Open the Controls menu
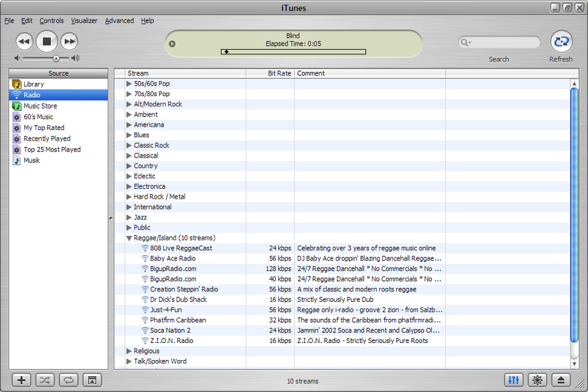588x392 pixels. pyautogui.click(x=52, y=21)
